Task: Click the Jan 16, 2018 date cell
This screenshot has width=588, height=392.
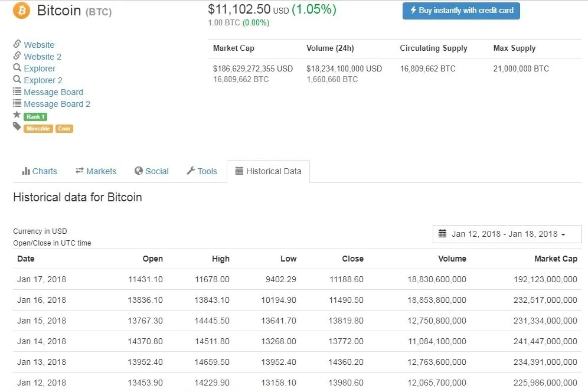Action: point(42,300)
